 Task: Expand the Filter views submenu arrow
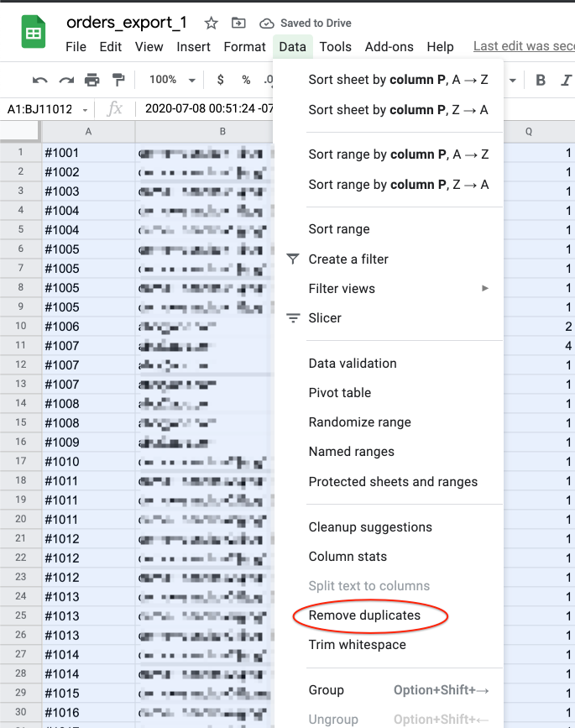(x=485, y=288)
